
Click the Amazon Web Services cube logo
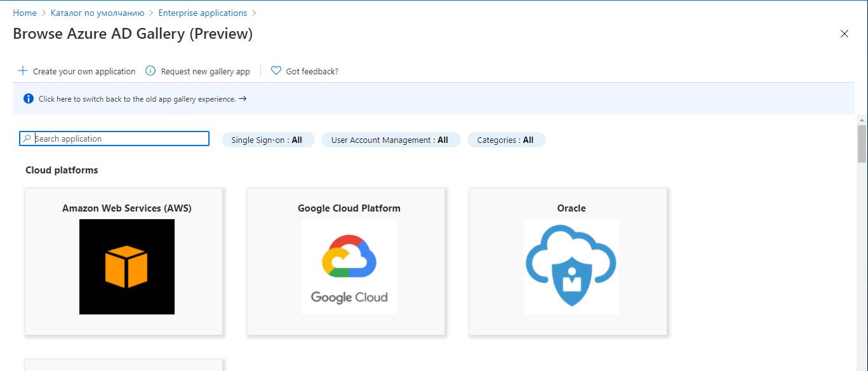click(x=126, y=267)
